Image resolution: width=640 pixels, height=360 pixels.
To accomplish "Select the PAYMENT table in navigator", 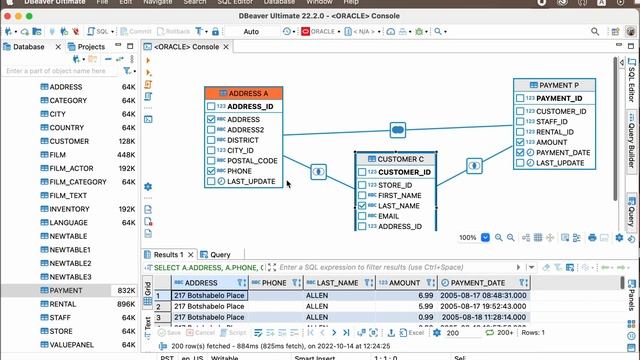I will click(x=66, y=290).
